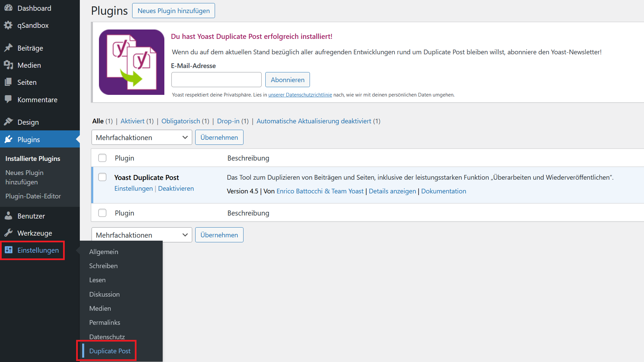This screenshot has height=362, width=644.
Task: Filter by Automatische Aktualisierung deaktiviert
Action: pos(314,121)
